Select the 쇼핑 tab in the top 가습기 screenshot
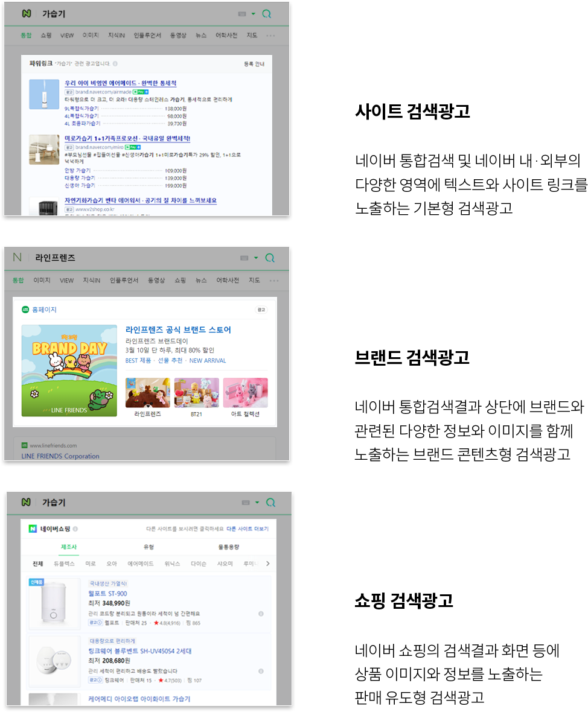588x712 pixels. coord(46,36)
